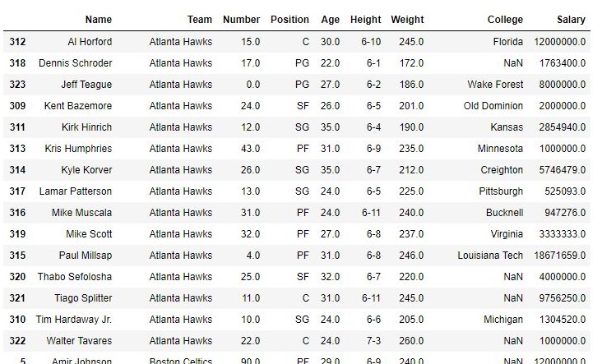This screenshot has height=364, width=602.
Task: Click the Salary column header
Action: tap(572, 20)
